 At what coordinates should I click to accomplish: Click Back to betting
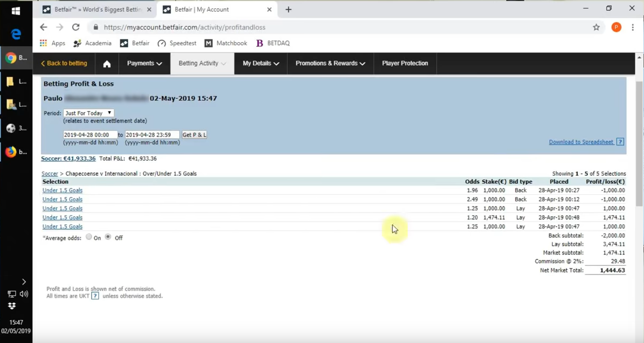click(x=64, y=63)
